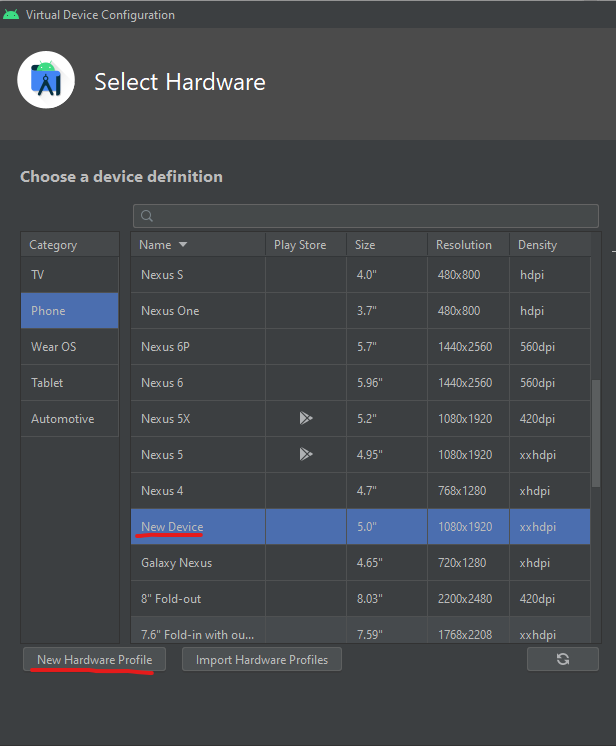Select the 7.6" Fold-in device row
616x746 pixels.
click(361, 630)
